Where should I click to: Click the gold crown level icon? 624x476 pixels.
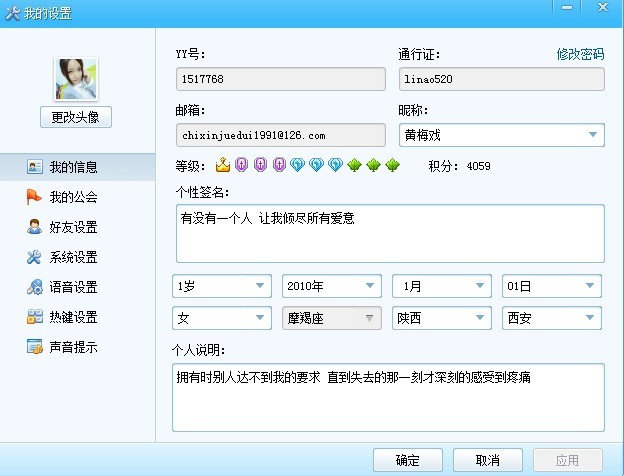tap(223, 165)
